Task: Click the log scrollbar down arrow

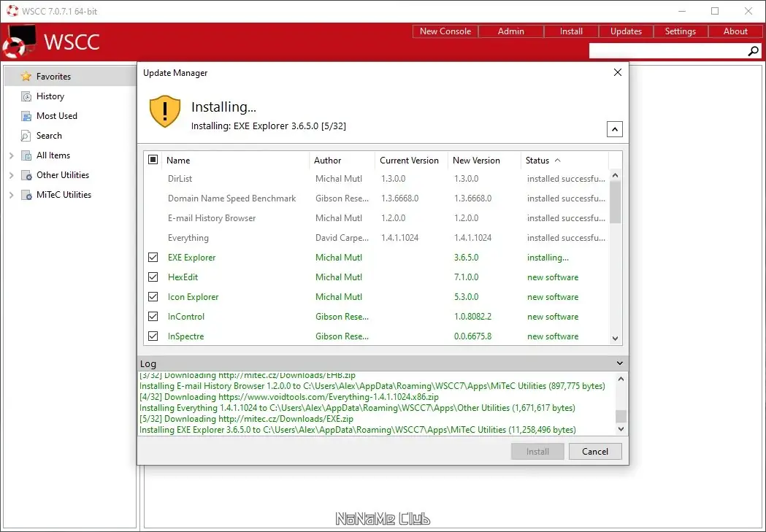Action: (x=621, y=429)
